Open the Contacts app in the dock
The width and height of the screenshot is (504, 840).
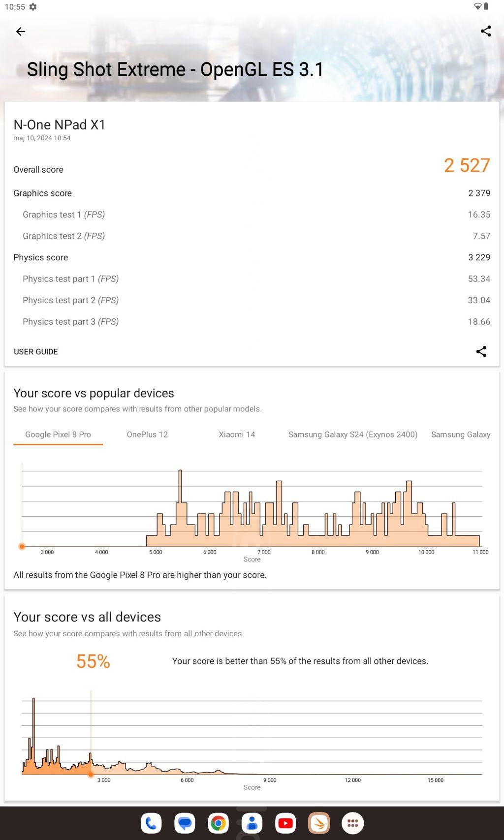[252, 823]
